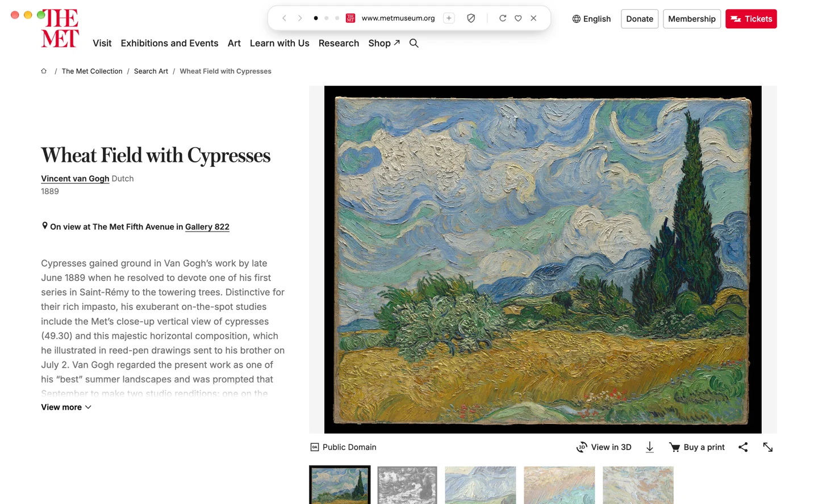The height and width of the screenshot is (504, 818).
Task: Reload the page with refresh icon
Action: (x=503, y=18)
